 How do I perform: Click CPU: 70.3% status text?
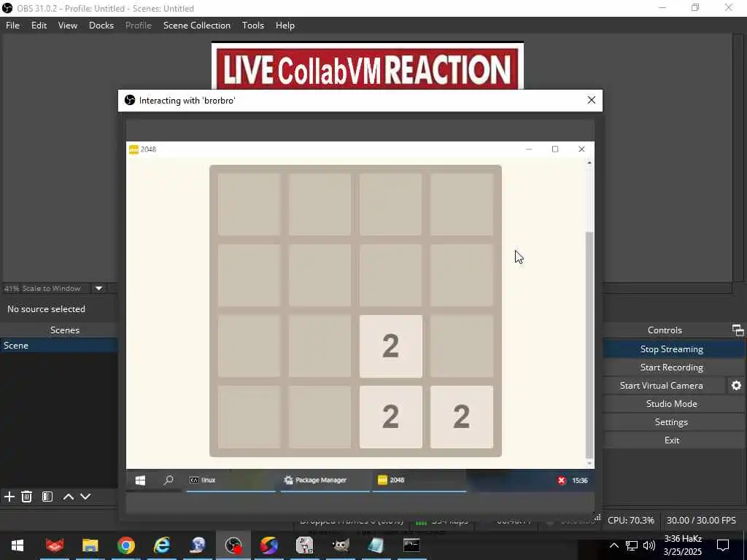[x=630, y=521]
